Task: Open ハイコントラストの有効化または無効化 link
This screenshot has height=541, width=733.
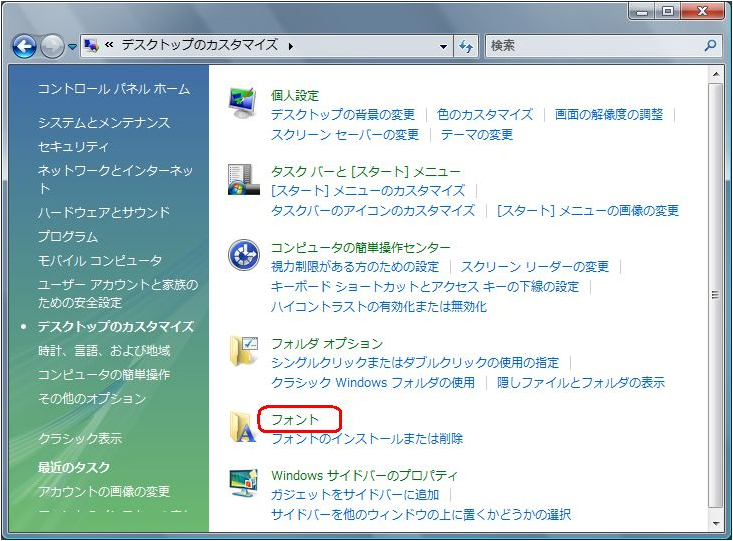Action: tap(379, 307)
